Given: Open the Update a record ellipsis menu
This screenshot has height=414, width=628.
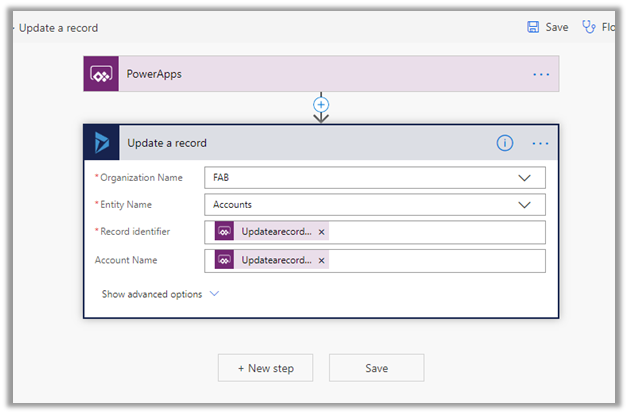Looking at the screenshot, I should [x=541, y=143].
